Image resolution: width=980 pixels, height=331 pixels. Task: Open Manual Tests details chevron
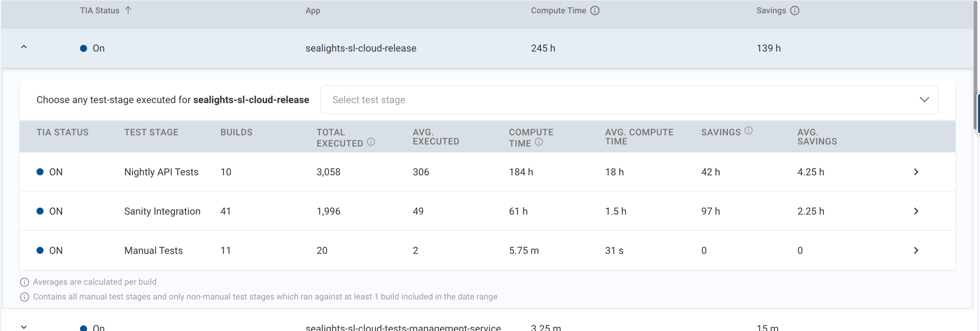pos(916,251)
